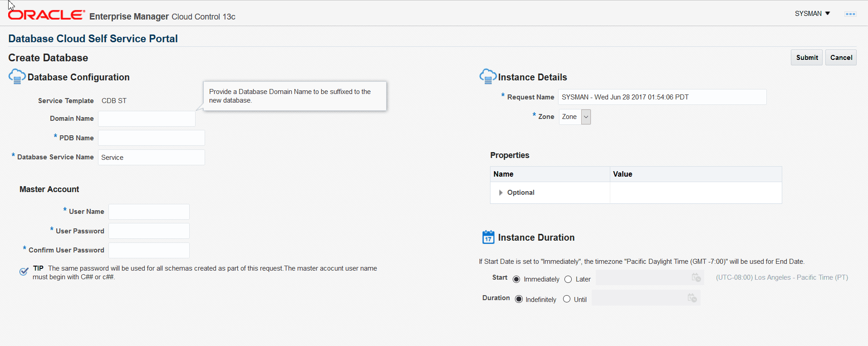Click the Database Service Name field

click(152, 158)
